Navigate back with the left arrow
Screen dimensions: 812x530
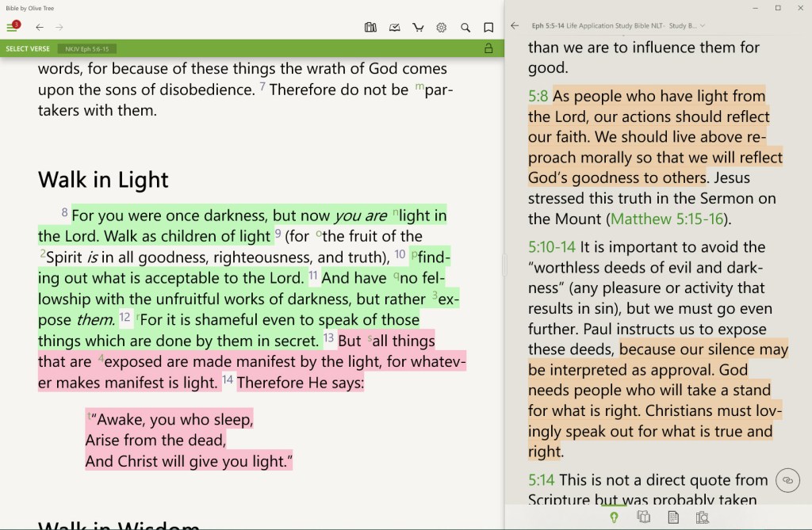point(39,27)
